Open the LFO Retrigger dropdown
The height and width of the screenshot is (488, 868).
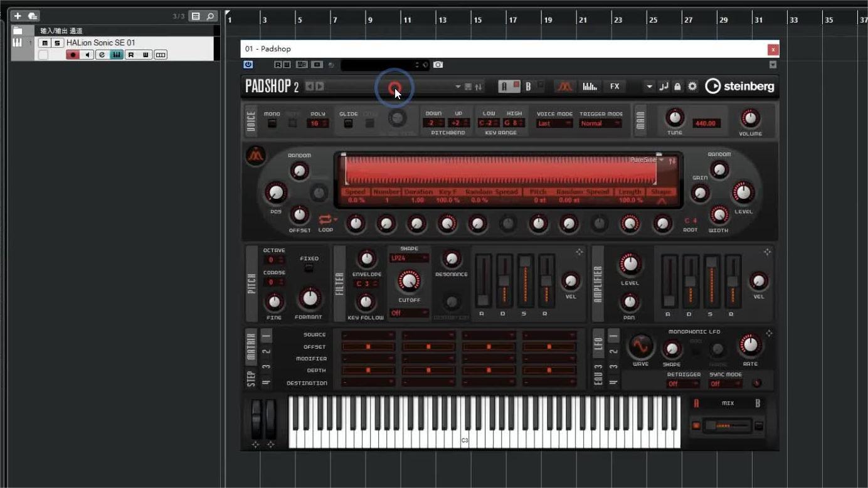coord(683,383)
